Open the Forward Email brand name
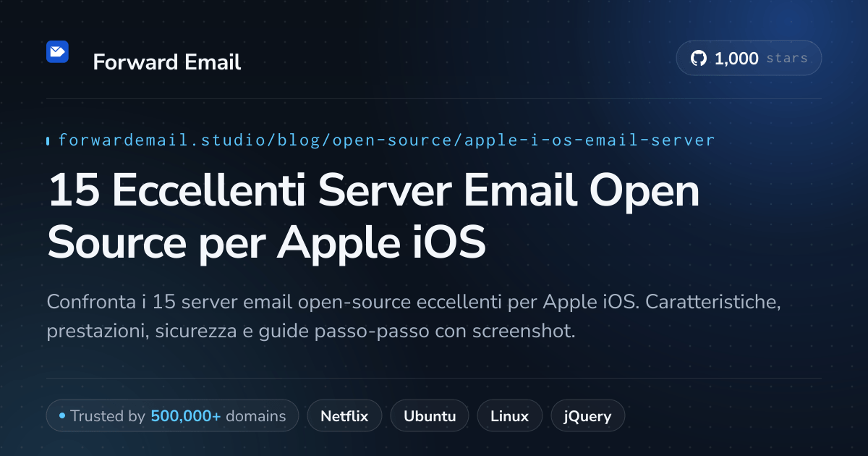This screenshot has width=868, height=456. pyautogui.click(x=166, y=62)
